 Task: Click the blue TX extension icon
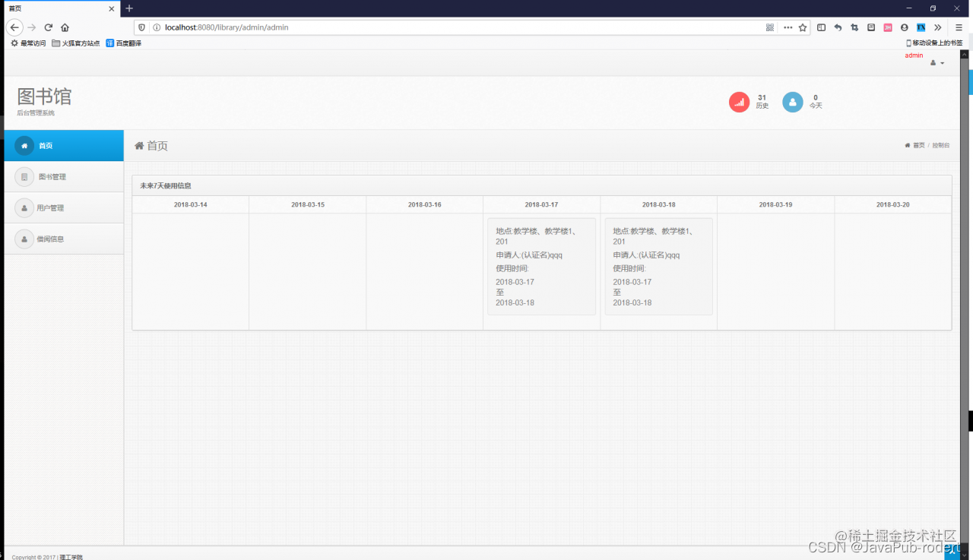click(921, 27)
